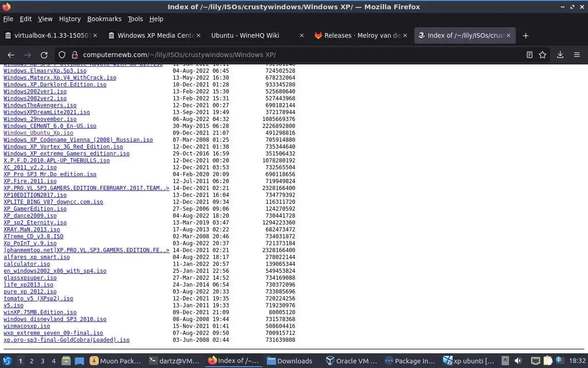Open glassxpsuper.iso link

(30, 278)
